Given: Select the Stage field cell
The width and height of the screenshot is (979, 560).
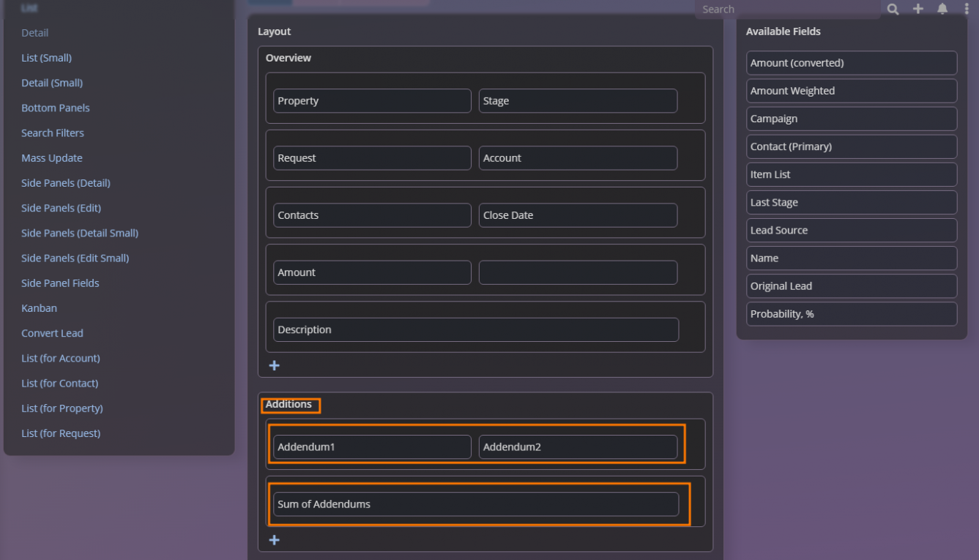Looking at the screenshot, I should 578,101.
